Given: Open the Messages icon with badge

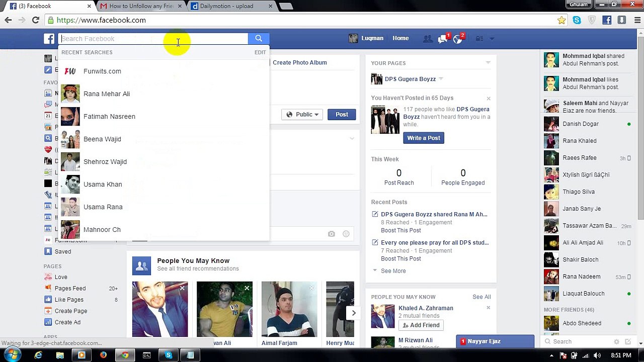Looking at the screenshot, I should [x=443, y=39].
